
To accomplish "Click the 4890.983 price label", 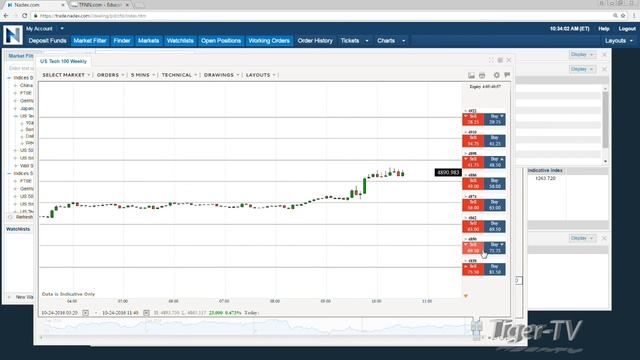I will click(x=448, y=173).
